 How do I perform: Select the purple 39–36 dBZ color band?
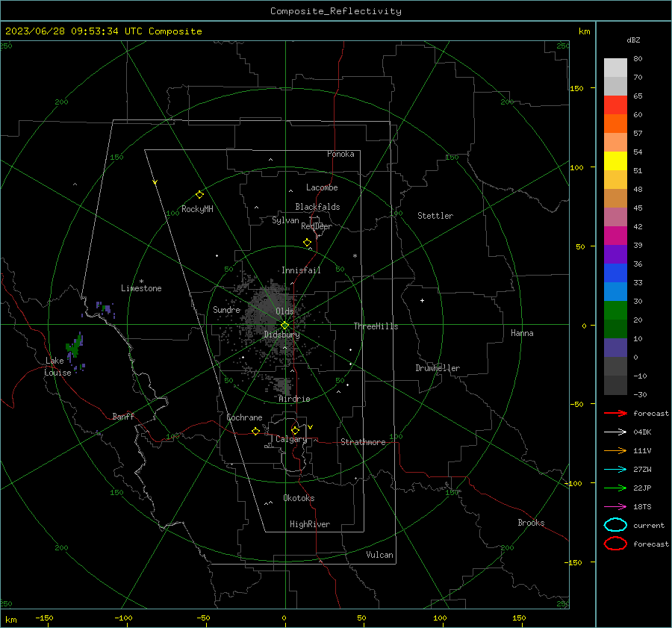click(615, 254)
